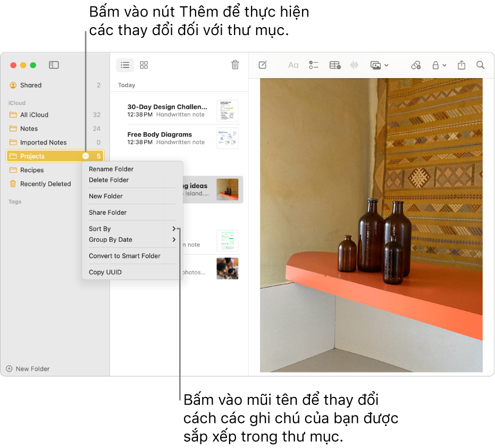Click the compose new note icon

tap(262, 65)
